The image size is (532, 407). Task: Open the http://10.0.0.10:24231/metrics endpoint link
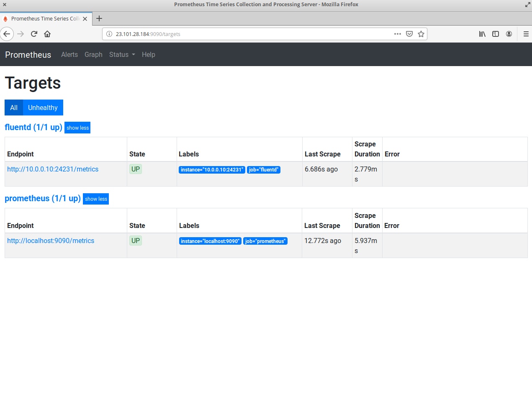coord(53,169)
